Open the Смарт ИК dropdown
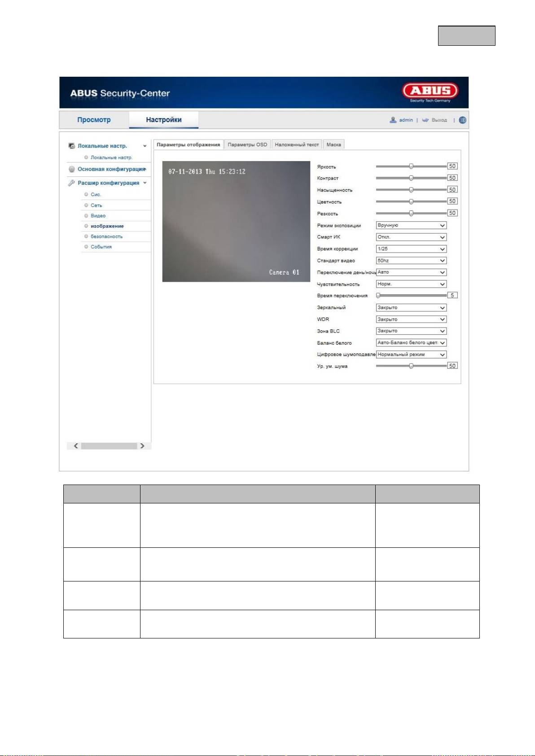Image resolution: width=535 pixels, height=756 pixels. click(x=411, y=237)
